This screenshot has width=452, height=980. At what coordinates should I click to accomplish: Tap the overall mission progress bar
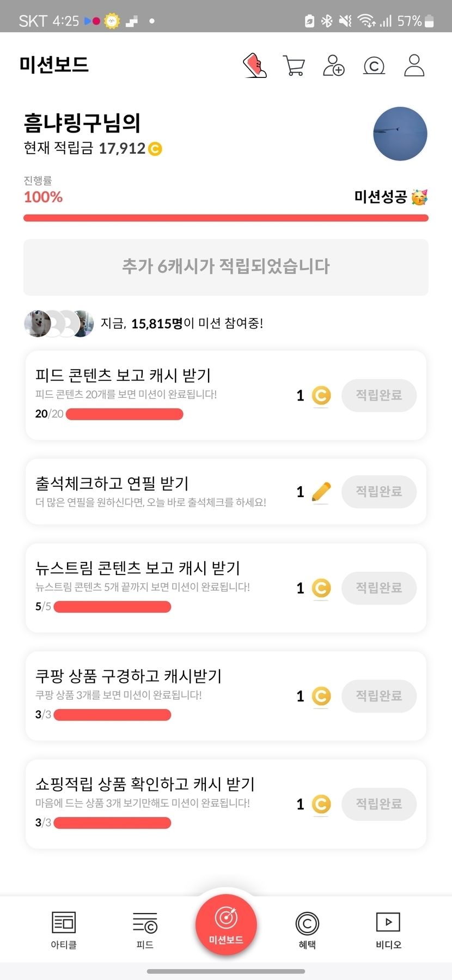pos(225,218)
